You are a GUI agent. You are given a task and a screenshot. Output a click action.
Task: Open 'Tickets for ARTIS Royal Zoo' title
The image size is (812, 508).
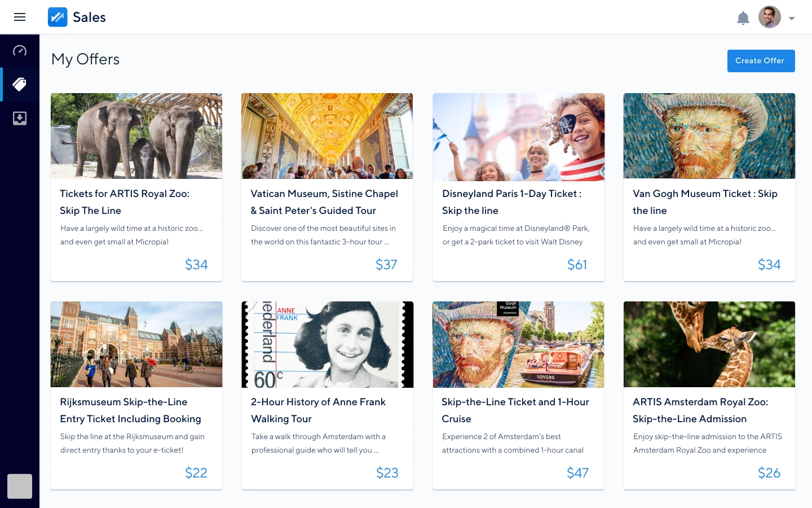coord(125,202)
